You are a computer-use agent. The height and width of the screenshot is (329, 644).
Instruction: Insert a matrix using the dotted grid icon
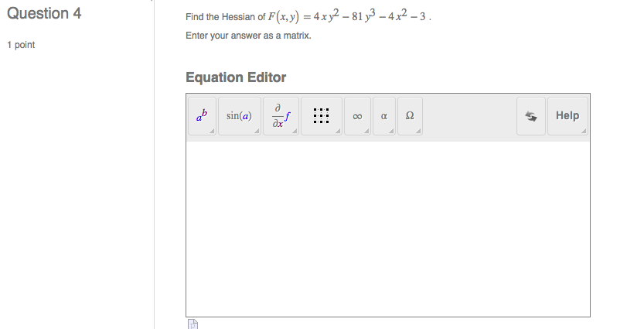pyautogui.click(x=322, y=116)
